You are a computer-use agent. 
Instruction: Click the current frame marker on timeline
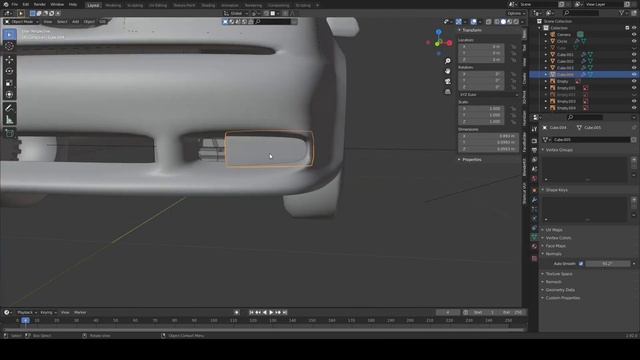(25, 321)
